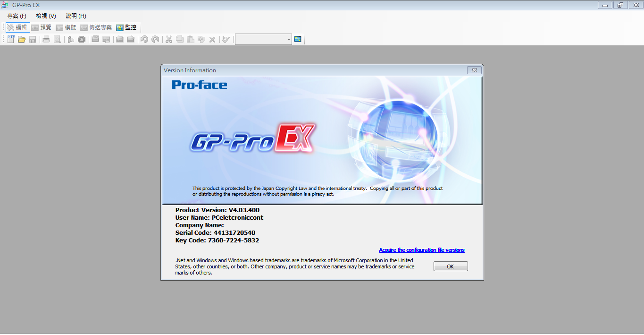
Task: Click the Redo arrow icon
Action: (x=155, y=39)
